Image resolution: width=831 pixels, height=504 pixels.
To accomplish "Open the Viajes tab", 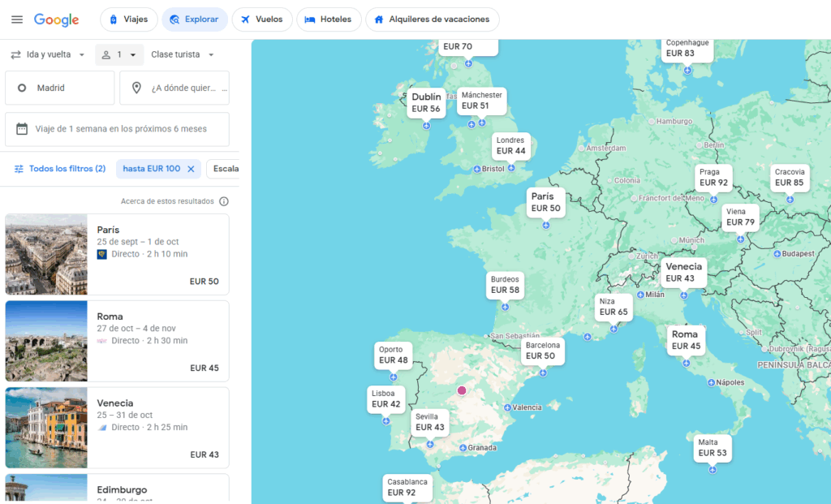I will point(129,19).
